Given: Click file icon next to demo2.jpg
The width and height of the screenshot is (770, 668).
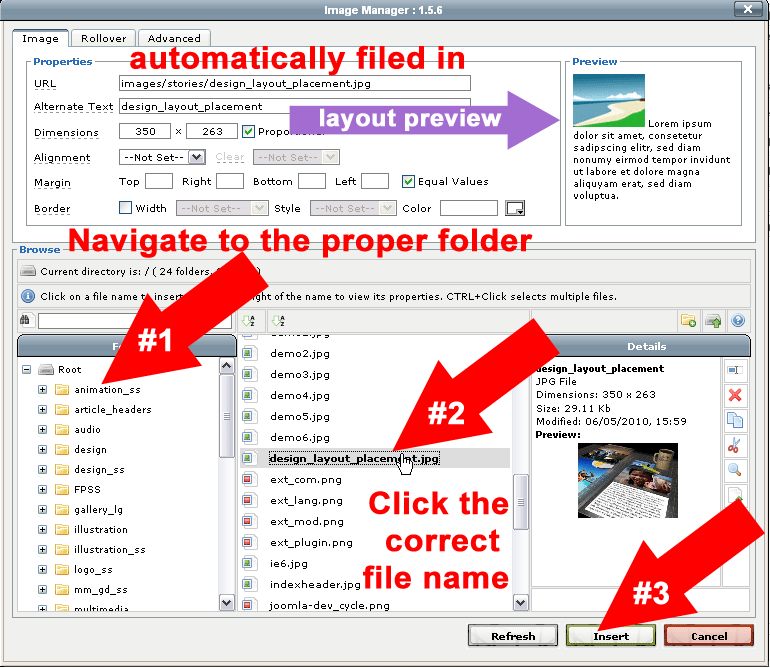Looking at the screenshot, I should click(x=248, y=353).
